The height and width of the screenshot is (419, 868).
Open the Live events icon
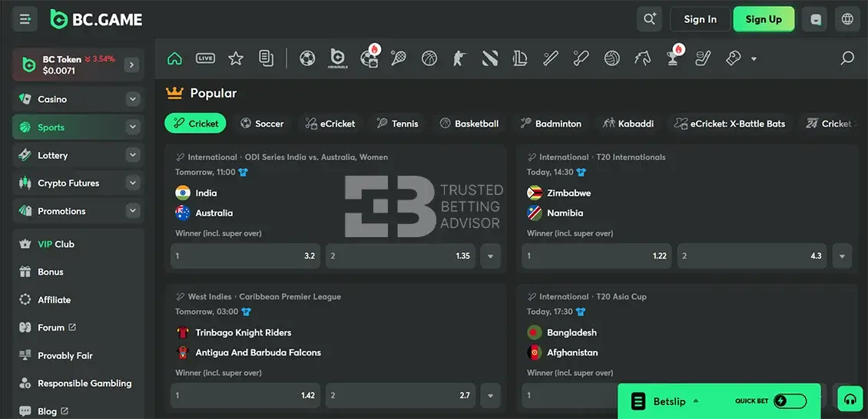click(205, 58)
